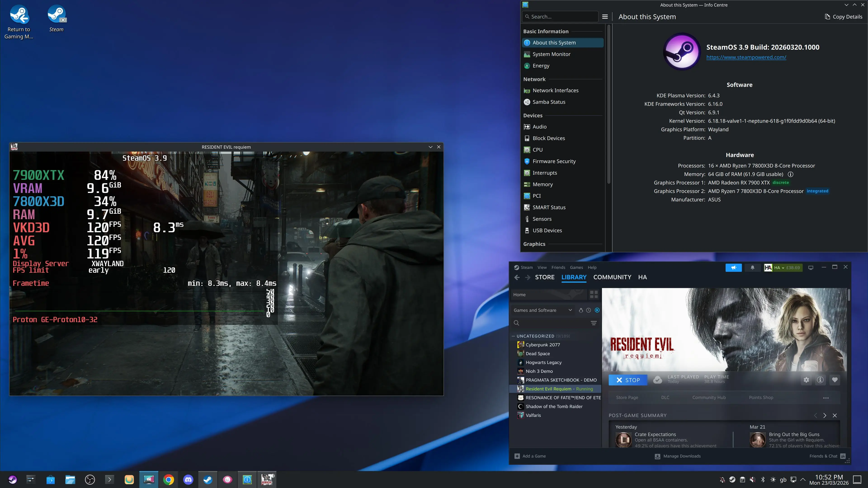
Task: Dismiss post-game summary with X
Action: [x=835, y=416]
